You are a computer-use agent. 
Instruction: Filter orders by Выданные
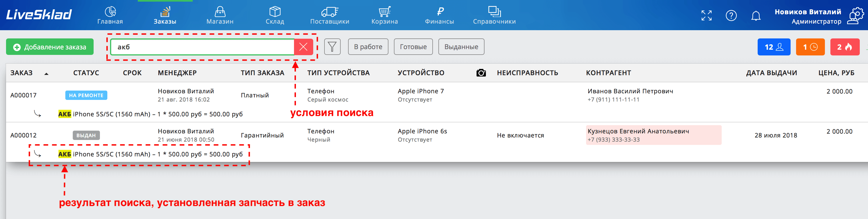pyautogui.click(x=461, y=47)
